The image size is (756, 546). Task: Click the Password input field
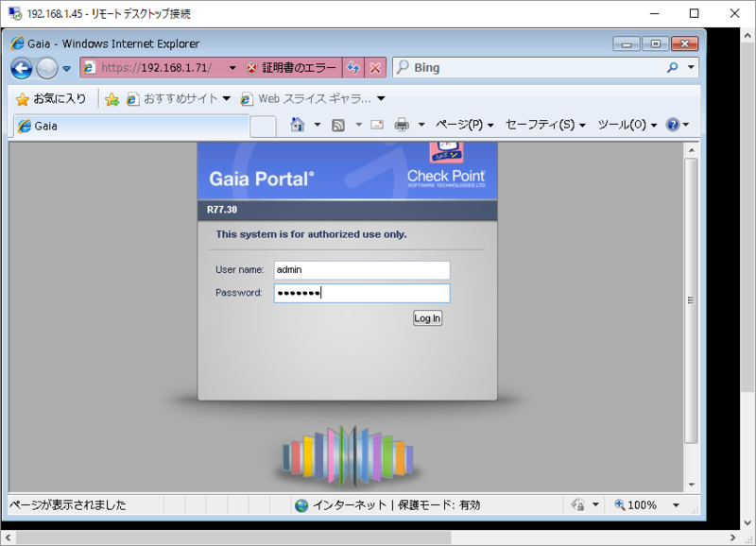(362, 293)
